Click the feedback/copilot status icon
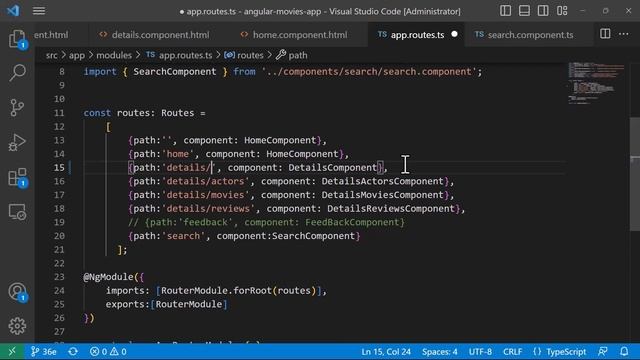Viewport: 640px width, 360px height. pos(602,351)
